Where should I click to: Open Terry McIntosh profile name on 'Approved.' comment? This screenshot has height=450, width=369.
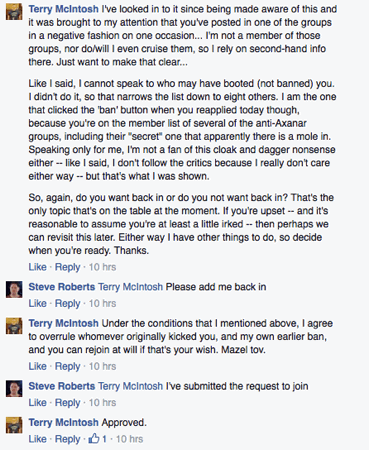point(63,423)
